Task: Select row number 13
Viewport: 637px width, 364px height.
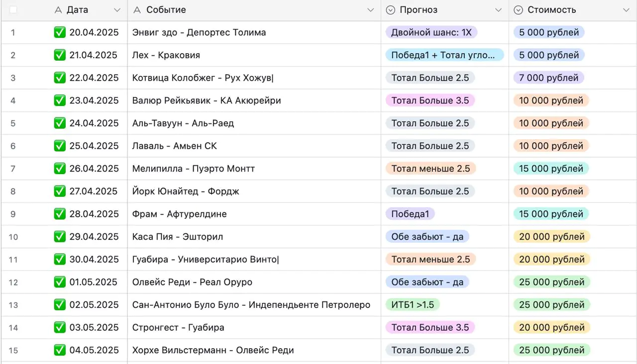Action: tap(13, 305)
